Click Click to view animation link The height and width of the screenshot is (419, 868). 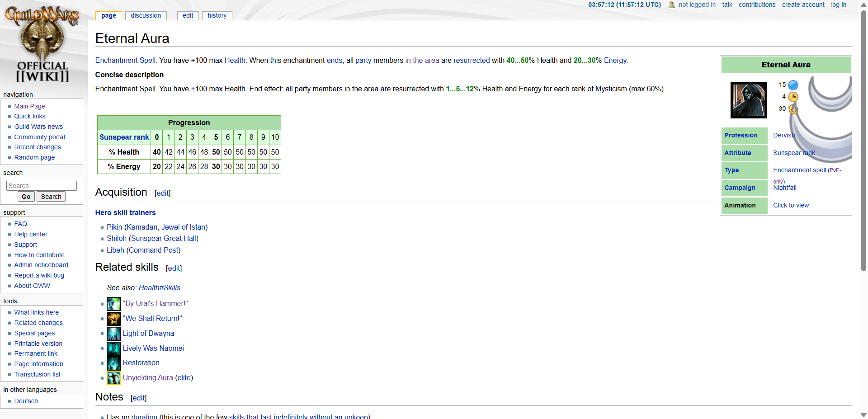(x=791, y=205)
